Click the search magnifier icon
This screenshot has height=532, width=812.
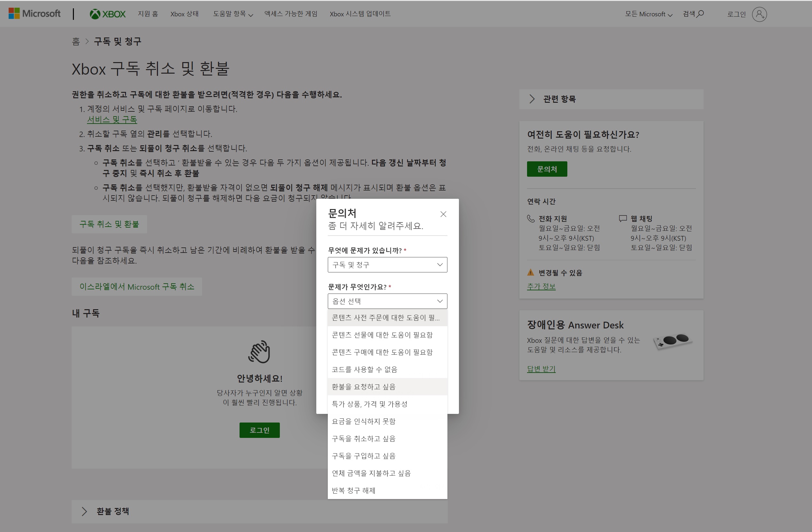point(700,14)
